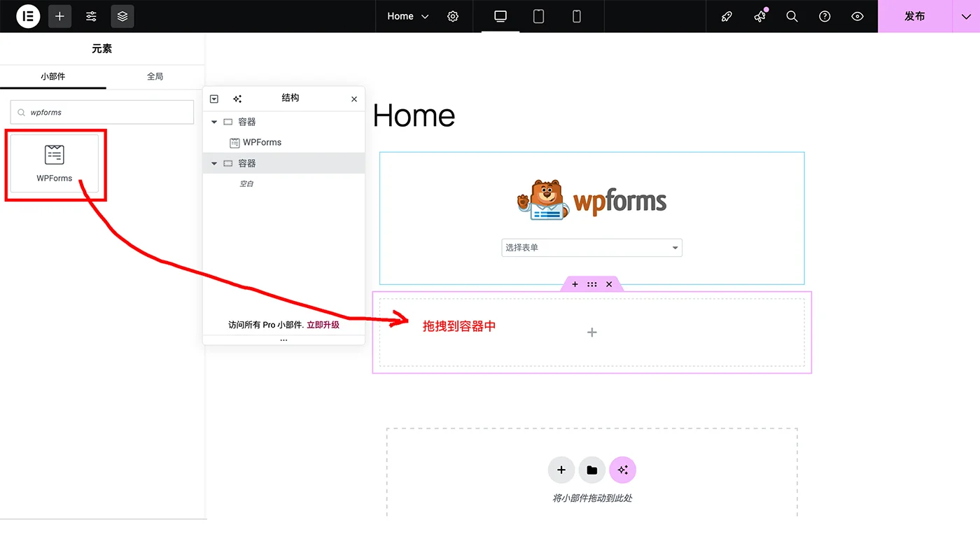
Task: Switch to mobile viewport mode
Action: [576, 16]
